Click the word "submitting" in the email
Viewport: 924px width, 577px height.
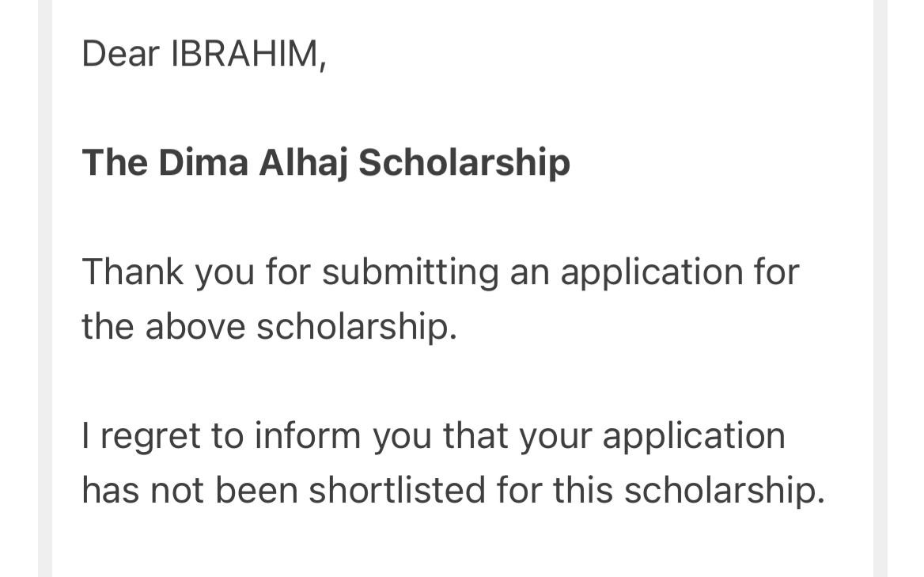[410, 271]
